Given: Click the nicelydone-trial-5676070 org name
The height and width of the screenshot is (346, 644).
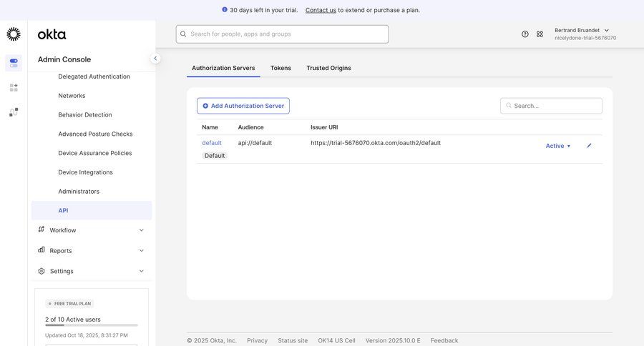Looking at the screenshot, I should coord(585,38).
